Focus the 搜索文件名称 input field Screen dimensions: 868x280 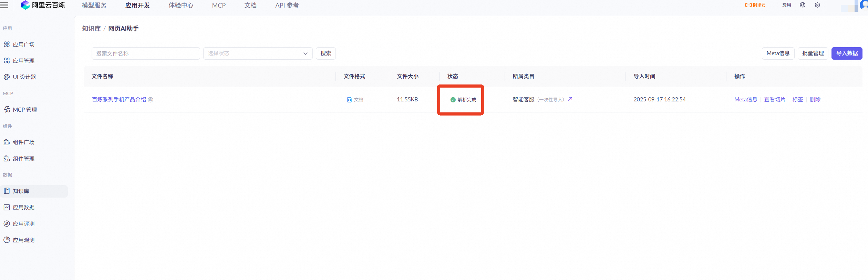coord(146,53)
